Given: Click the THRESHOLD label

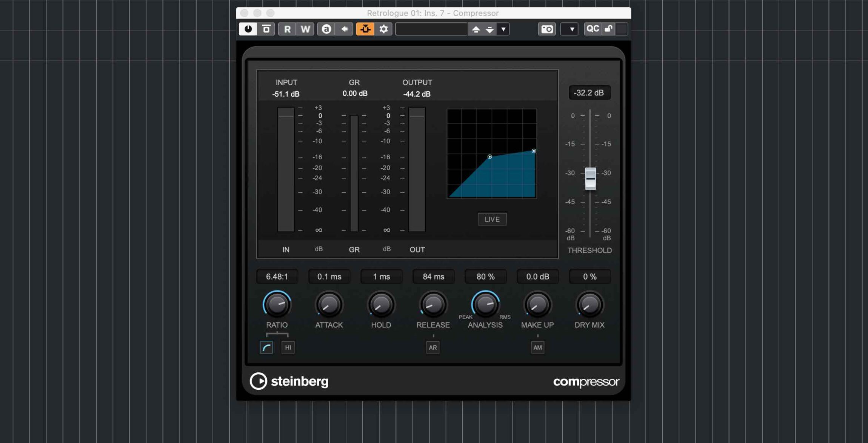Looking at the screenshot, I should (589, 251).
